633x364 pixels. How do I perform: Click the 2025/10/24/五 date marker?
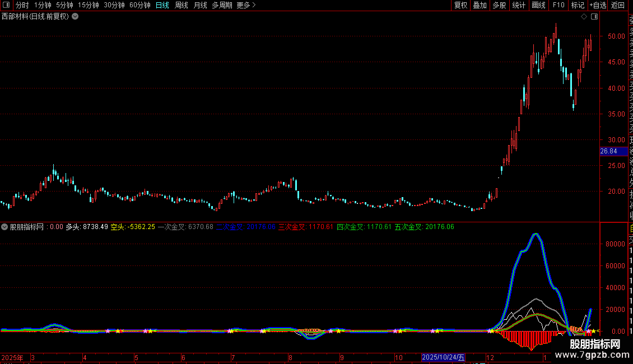pos(443,357)
